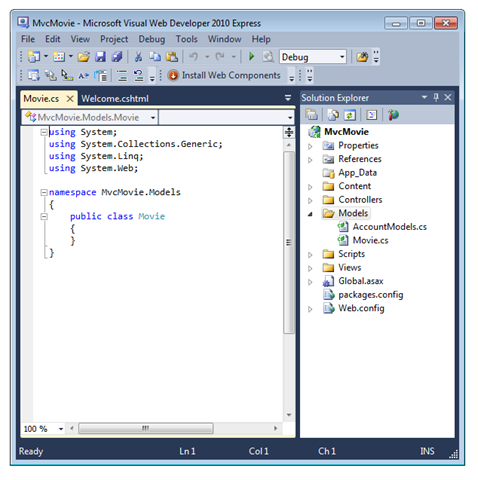Select AccountModels.cs in Solution Explorer

pos(389,227)
